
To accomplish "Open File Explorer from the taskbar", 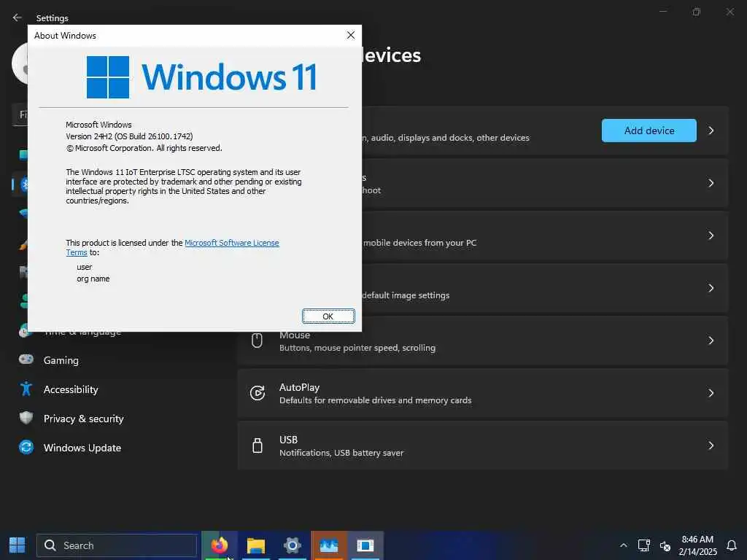I will [x=256, y=545].
